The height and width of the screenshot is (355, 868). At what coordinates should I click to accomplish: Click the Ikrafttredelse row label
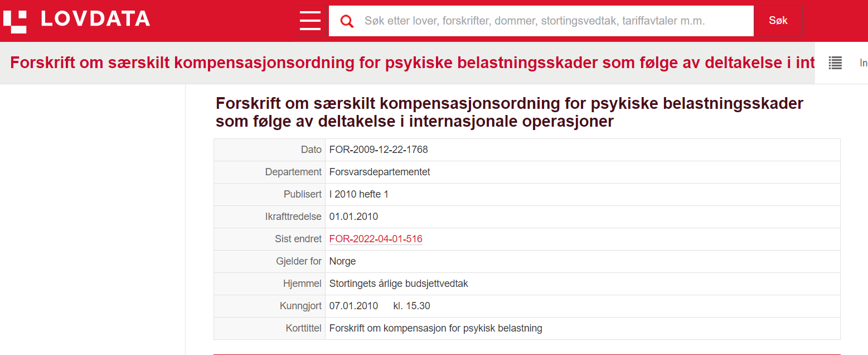pyautogui.click(x=293, y=217)
